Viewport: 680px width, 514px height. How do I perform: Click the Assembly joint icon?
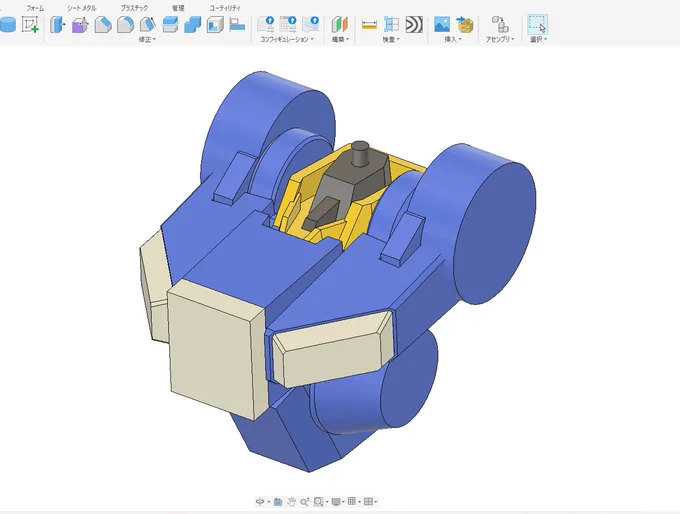(x=500, y=24)
